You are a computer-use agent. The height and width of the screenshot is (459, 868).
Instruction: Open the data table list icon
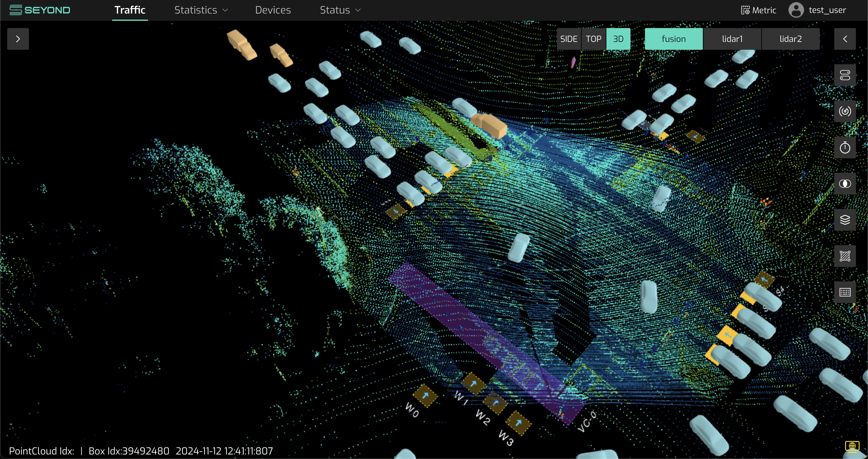(x=844, y=292)
